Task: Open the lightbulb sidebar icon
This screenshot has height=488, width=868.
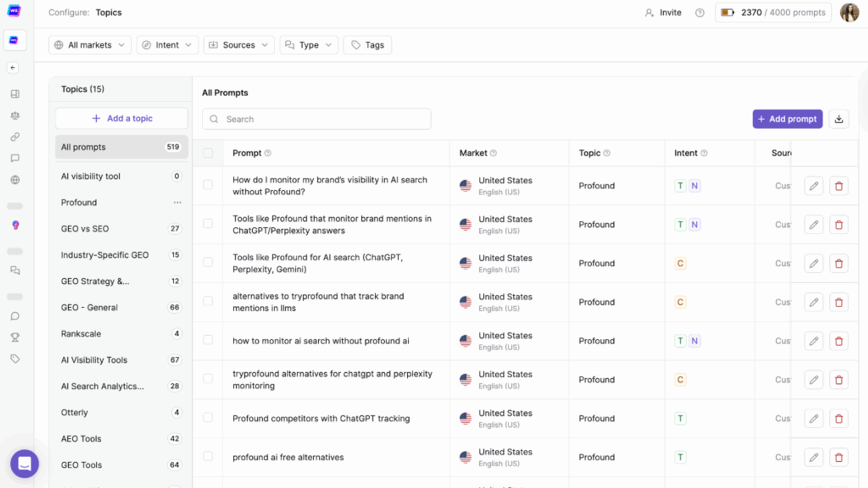Action: click(x=15, y=225)
